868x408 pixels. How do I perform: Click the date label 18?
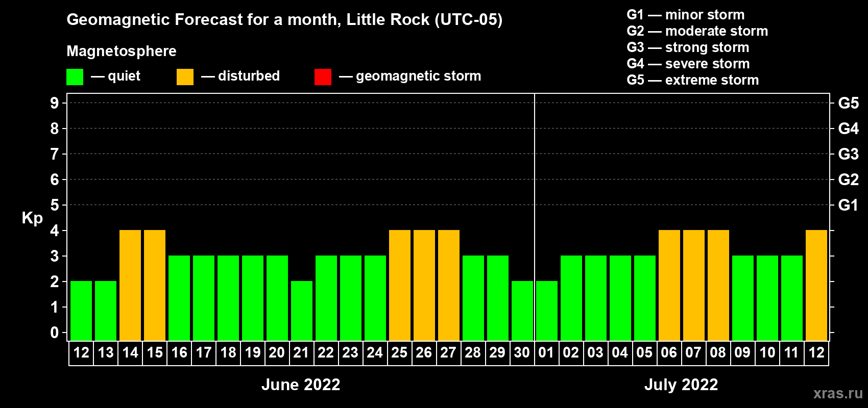coord(228,353)
